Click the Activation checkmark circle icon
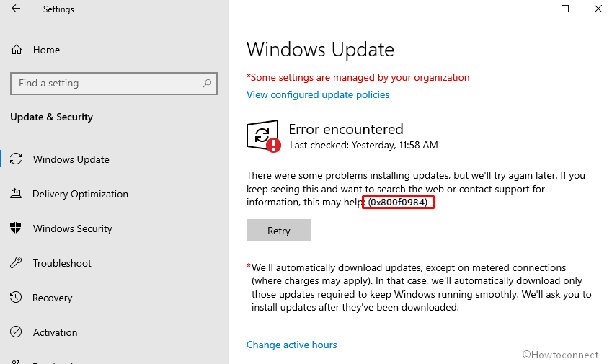This screenshot has width=612, height=364. (17, 332)
